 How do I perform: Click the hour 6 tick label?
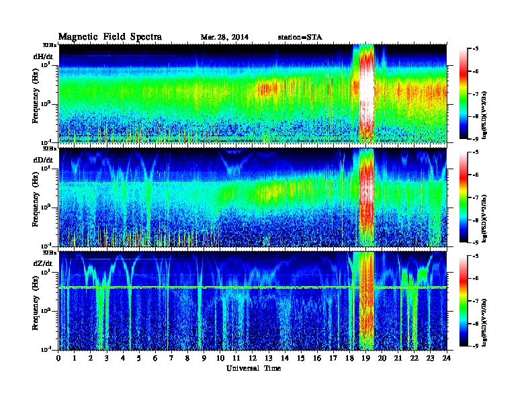coord(155,358)
